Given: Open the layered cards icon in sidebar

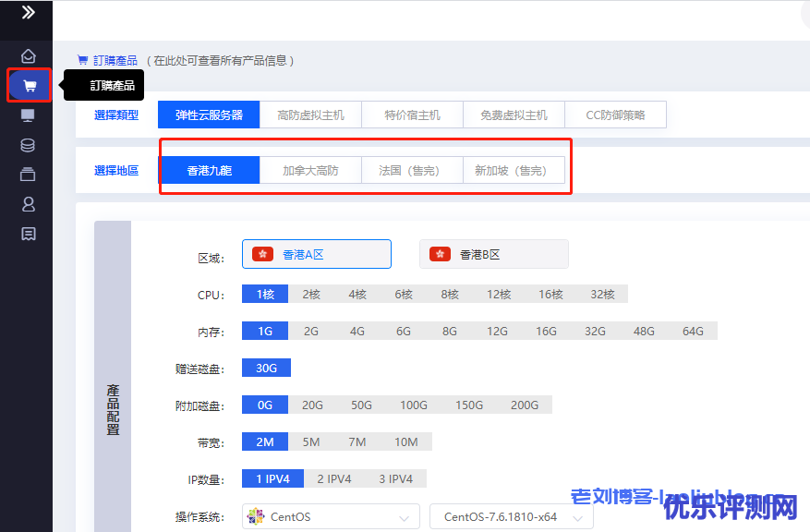Looking at the screenshot, I should tap(28, 175).
